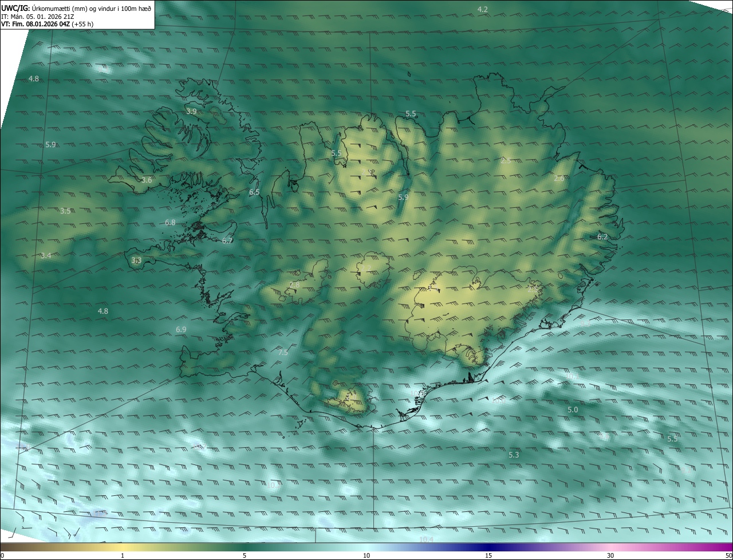Pick the dark navy band above tick 15
733x560 pixels.
click(x=488, y=547)
